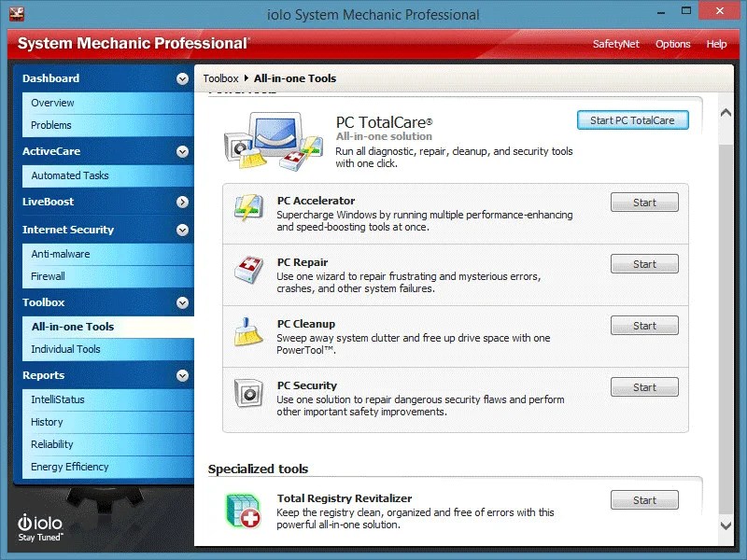This screenshot has width=747, height=560.
Task: Start PC Security
Action: point(644,387)
